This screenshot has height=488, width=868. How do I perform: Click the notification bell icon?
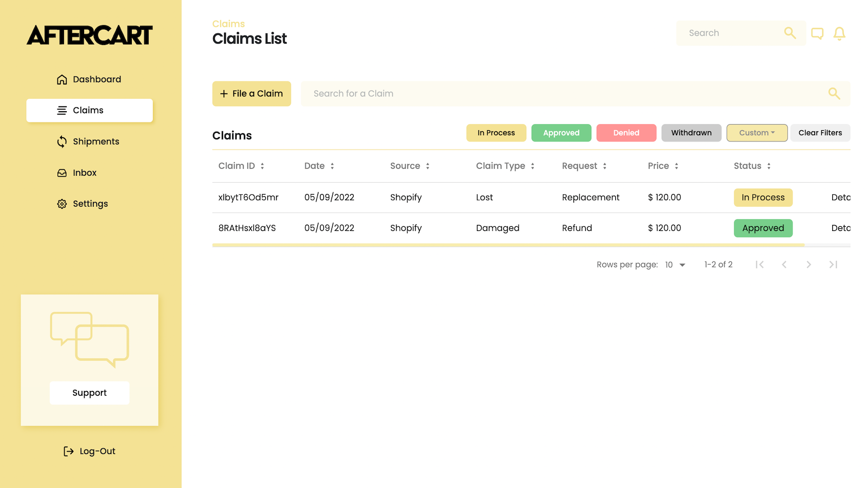(x=839, y=33)
